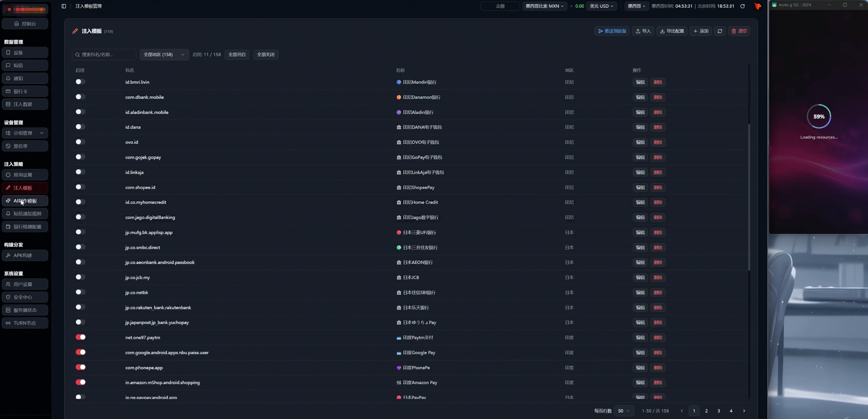The width and height of the screenshot is (868, 419).
Task: Click the 服务器状态 server icon
Action: coord(8,310)
